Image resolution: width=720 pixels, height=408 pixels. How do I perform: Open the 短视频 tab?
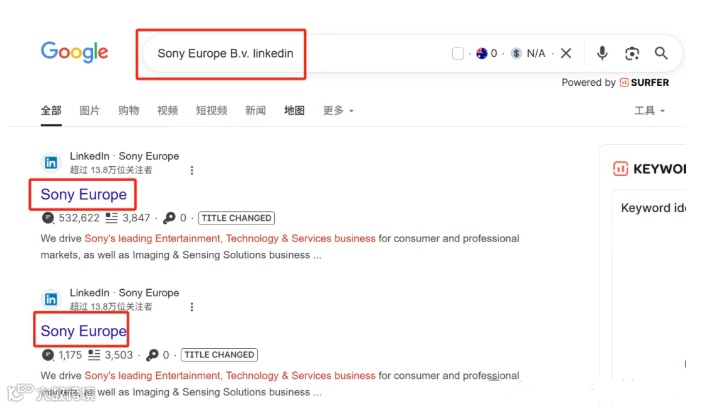pyautogui.click(x=212, y=111)
